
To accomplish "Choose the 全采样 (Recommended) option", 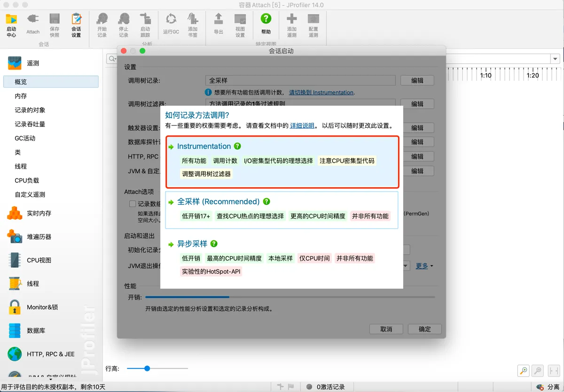I will 282,210.
